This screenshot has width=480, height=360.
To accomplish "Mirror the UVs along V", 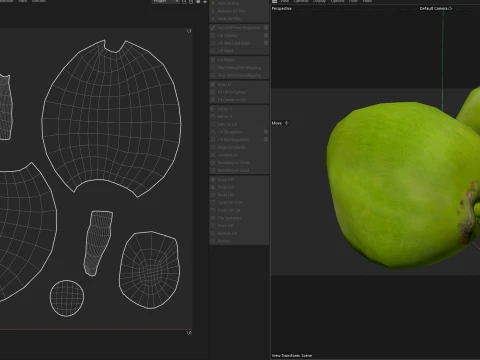I will [239, 117].
